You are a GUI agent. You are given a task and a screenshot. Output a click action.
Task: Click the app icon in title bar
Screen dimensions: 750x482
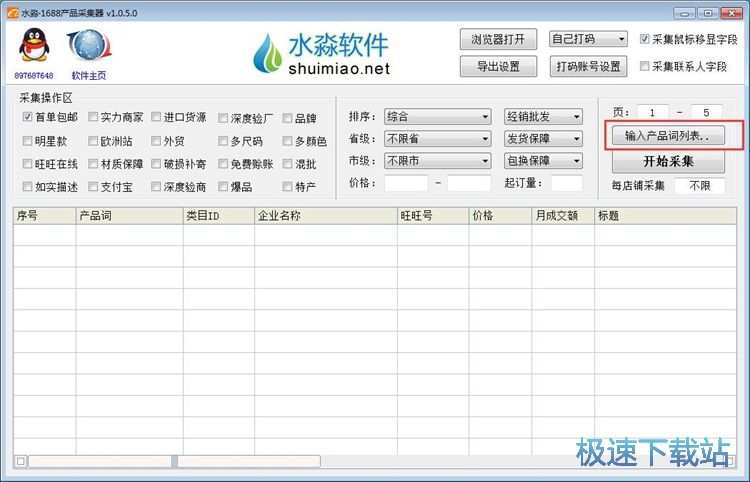(10, 12)
